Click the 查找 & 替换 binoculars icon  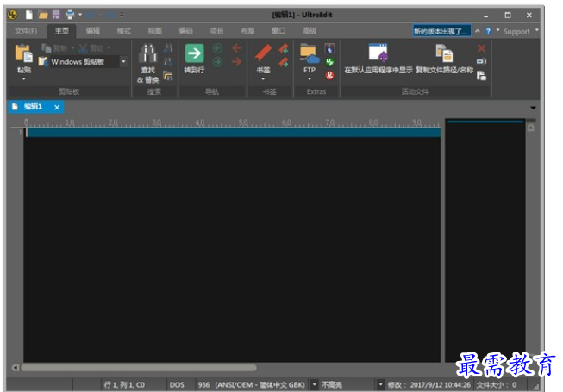pos(148,53)
